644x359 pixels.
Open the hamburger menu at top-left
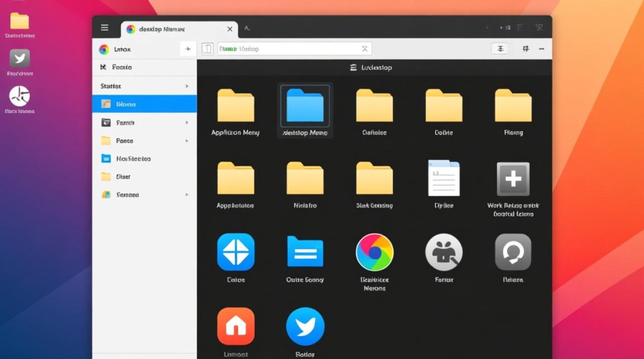(104, 27)
